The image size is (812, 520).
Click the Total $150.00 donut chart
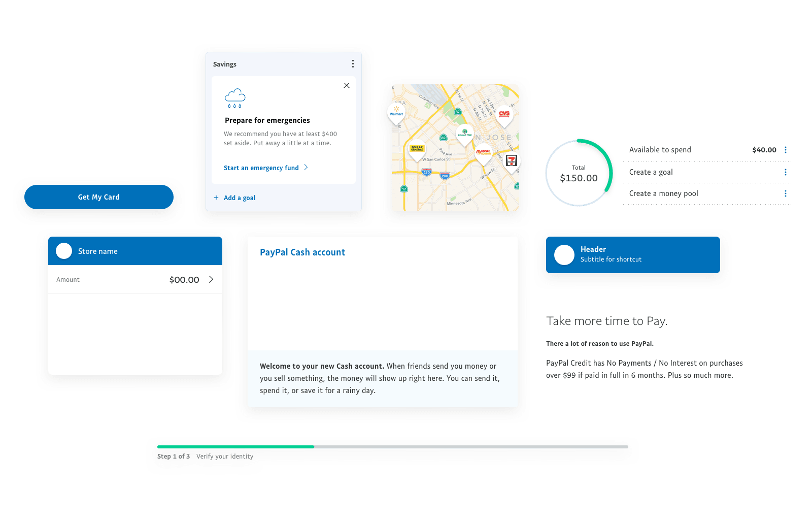coord(578,173)
